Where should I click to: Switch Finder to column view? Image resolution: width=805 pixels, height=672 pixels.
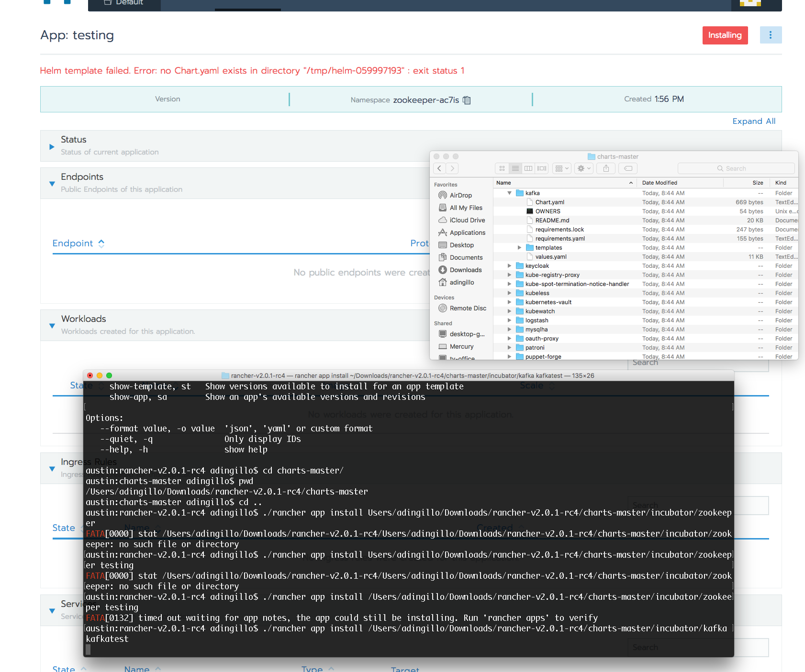click(528, 168)
